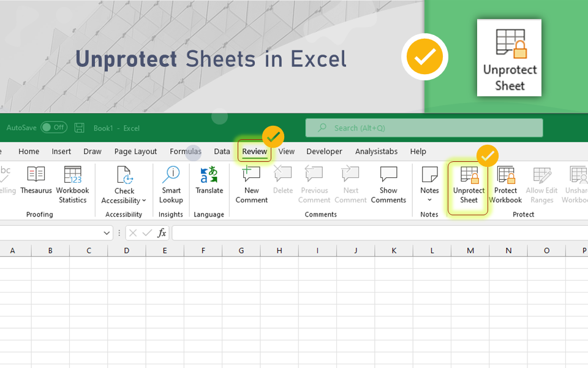The width and height of the screenshot is (588, 368).
Task: Click into the formula bar input
Action: click(380, 233)
